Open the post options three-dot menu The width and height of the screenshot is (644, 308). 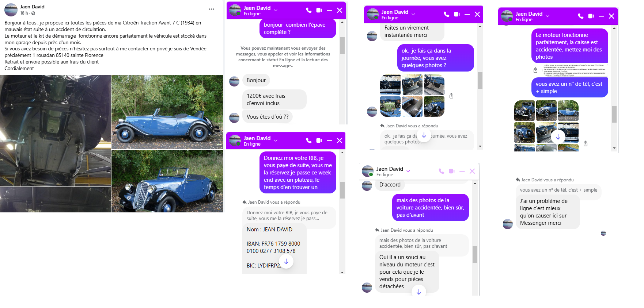212,9
